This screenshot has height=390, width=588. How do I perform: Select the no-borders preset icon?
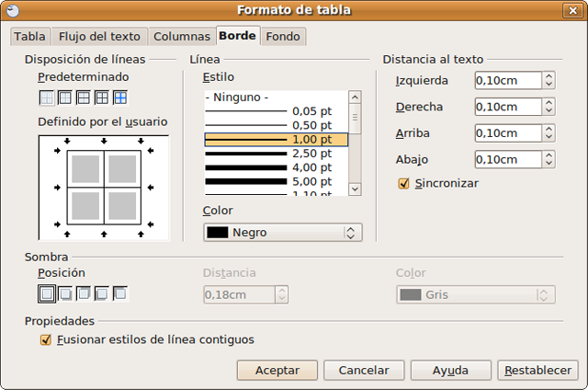[x=46, y=97]
